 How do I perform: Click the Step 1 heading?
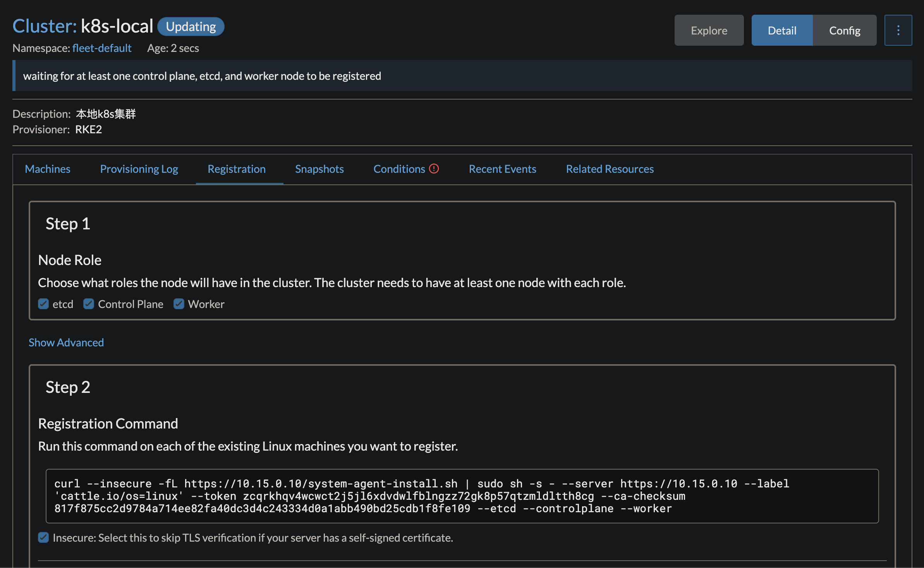(68, 224)
